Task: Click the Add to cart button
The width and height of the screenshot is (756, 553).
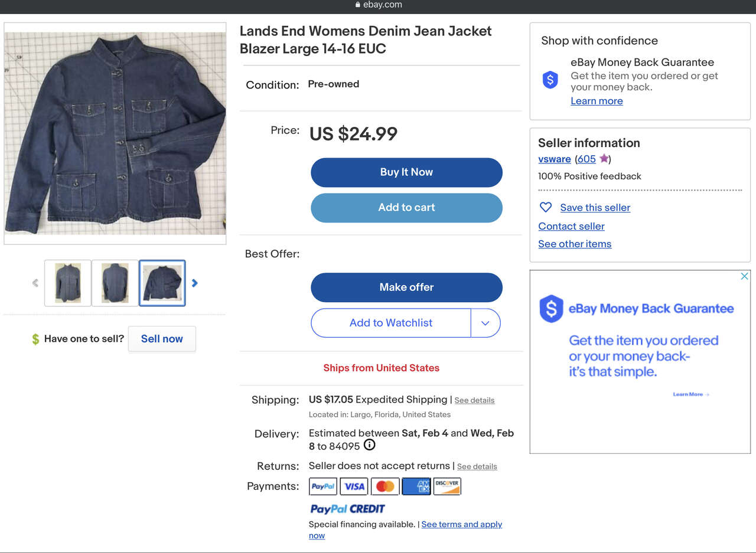Action: (406, 208)
